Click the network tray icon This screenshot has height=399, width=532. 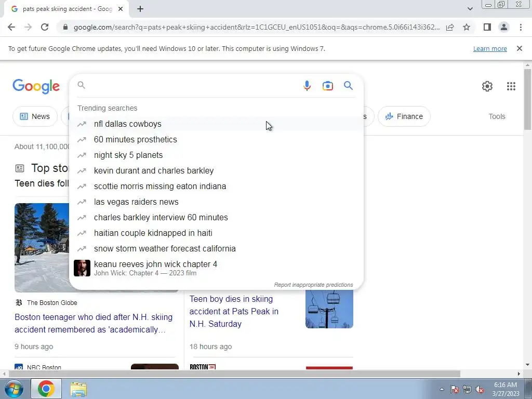click(x=467, y=389)
